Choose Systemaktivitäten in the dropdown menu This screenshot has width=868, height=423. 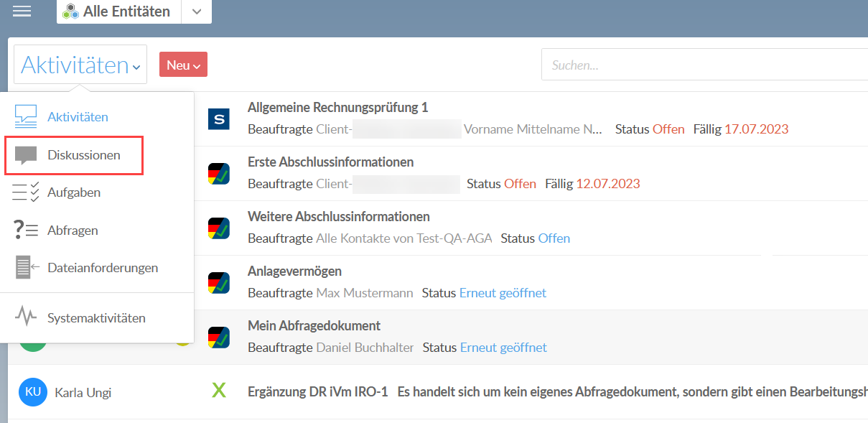(x=97, y=317)
